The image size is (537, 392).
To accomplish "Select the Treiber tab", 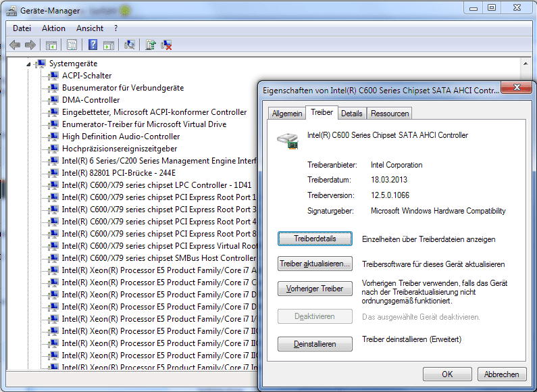I will 322,112.
